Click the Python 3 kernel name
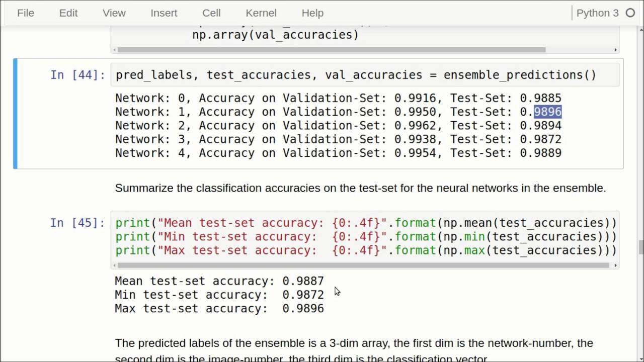 (x=597, y=13)
